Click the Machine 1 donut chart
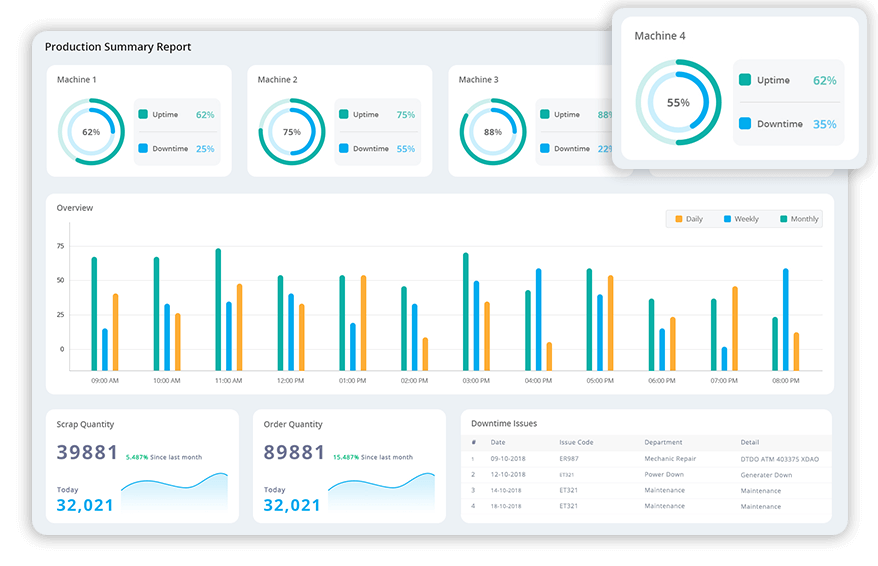 (x=91, y=131)
